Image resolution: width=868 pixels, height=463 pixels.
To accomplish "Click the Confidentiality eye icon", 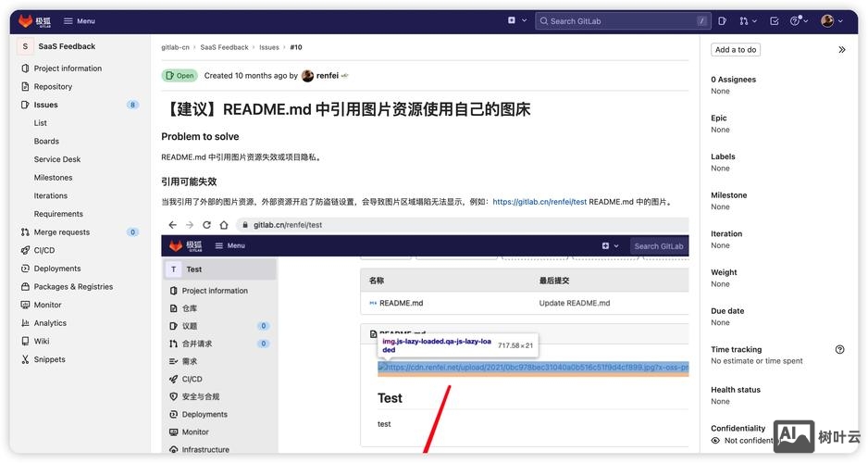I will tap(715, 440).
